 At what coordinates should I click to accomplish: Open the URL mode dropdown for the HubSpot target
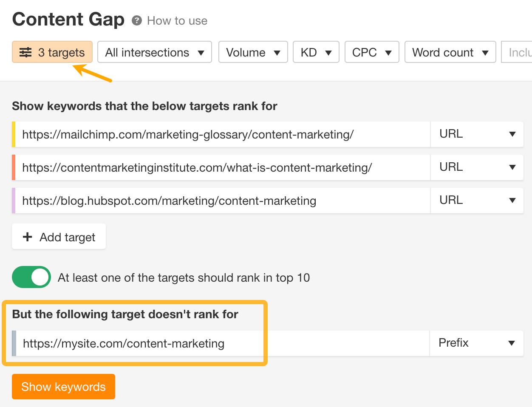tap(477, 200)
